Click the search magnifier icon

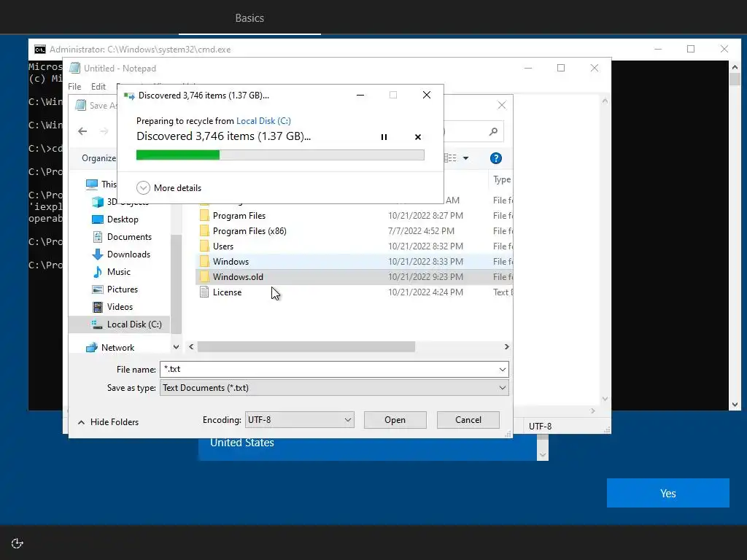493,131
